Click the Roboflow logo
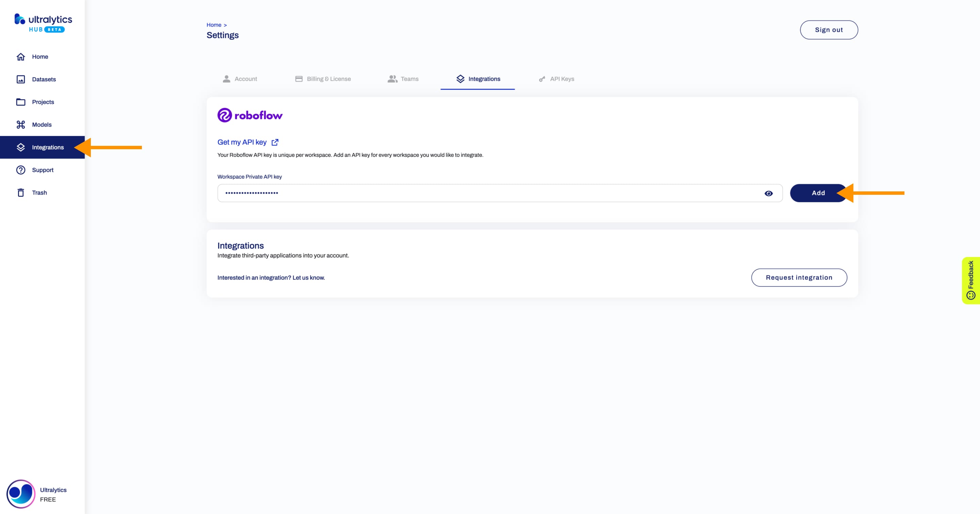 [249, 115]
